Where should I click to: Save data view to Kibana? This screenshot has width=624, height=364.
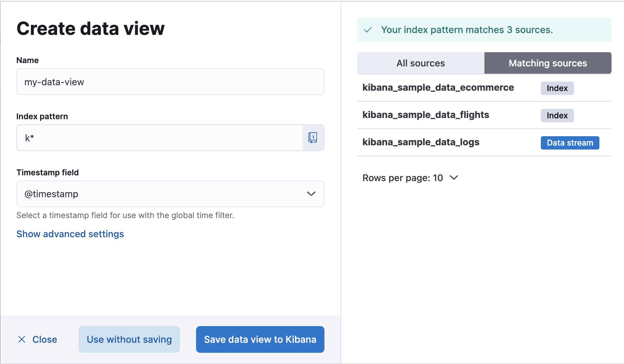[260, 339]
